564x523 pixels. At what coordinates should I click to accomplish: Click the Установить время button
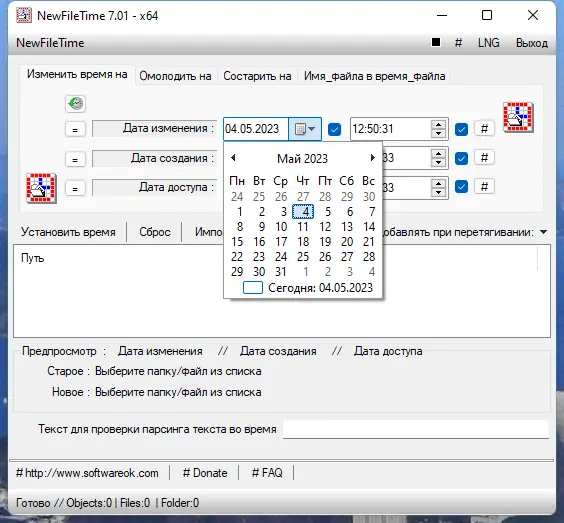(x=68, y=232)
